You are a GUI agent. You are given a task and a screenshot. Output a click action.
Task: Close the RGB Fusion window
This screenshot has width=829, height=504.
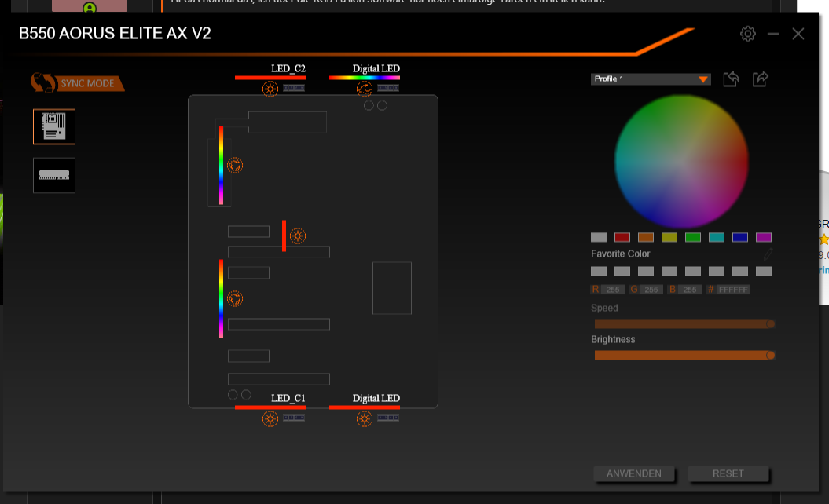point(798,34)
